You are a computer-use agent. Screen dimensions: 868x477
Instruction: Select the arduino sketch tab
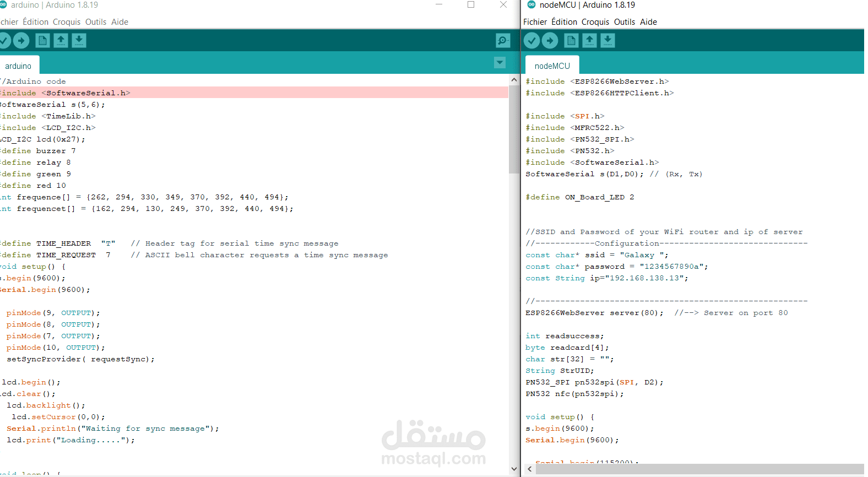click(x=18, y=66)
